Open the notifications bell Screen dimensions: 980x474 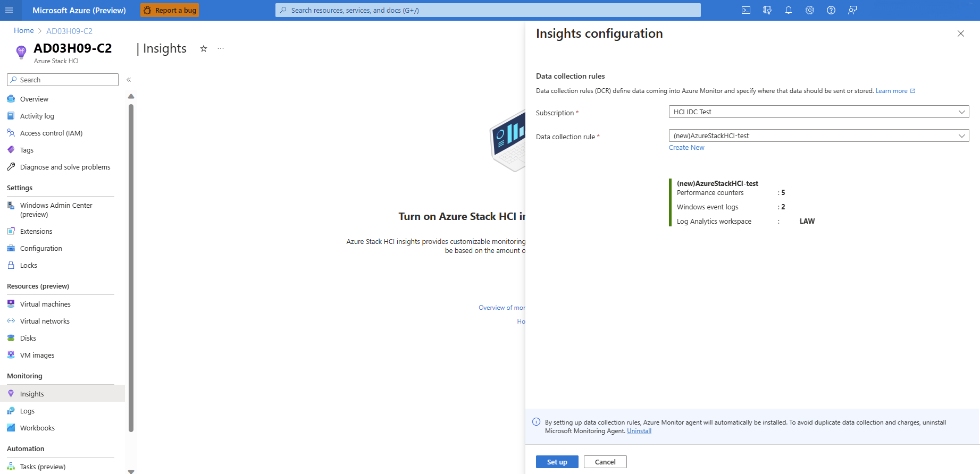click(789, 10)
